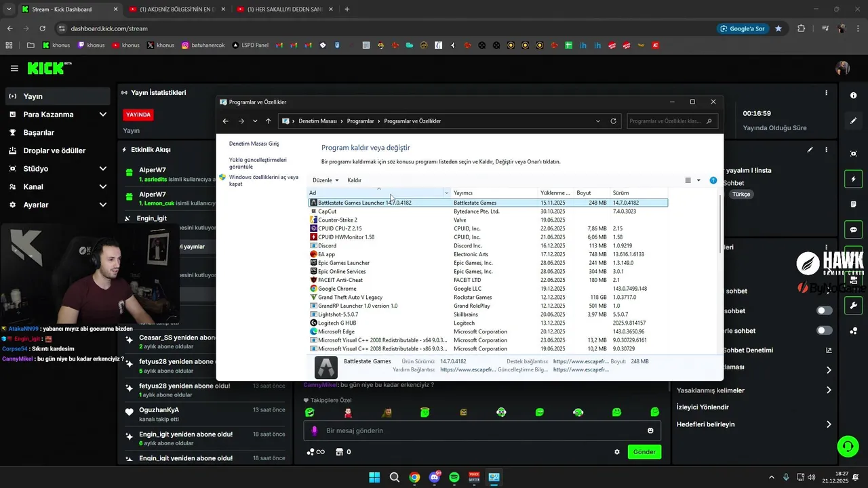Open the LSPD Panel bookmark

[250, 45]
